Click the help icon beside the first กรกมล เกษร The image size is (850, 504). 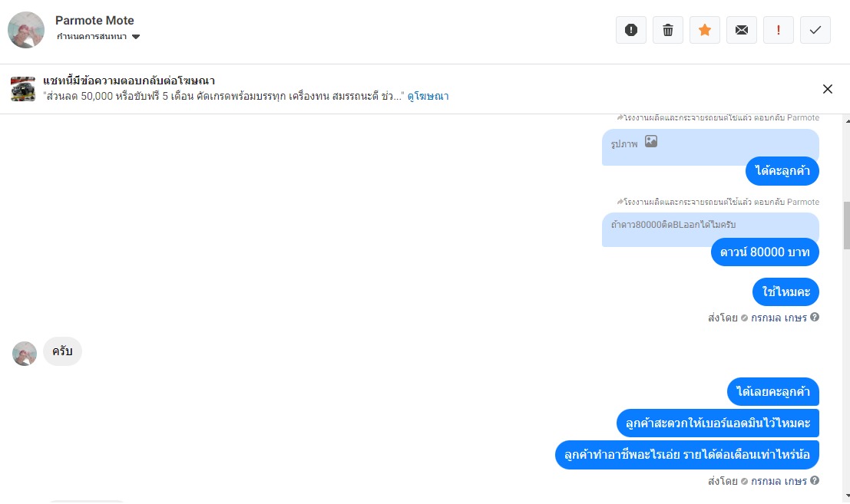[815, 318]
